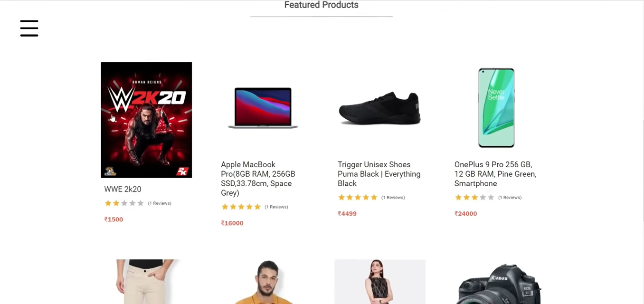Open the WWE 2k20 cover image
The width and height of the screenshot is (644, 304).
tap(146, 120)
